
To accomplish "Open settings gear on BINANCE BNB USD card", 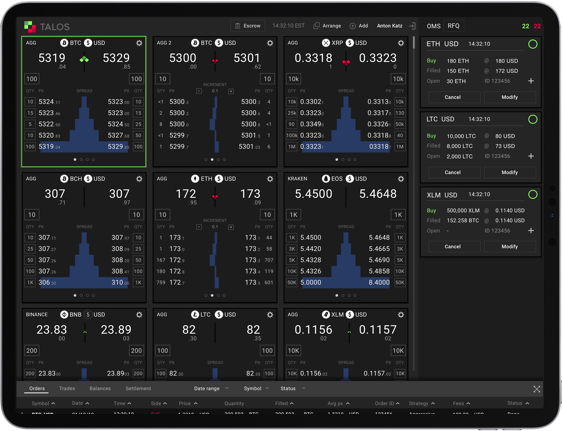I will pos(139,315).
